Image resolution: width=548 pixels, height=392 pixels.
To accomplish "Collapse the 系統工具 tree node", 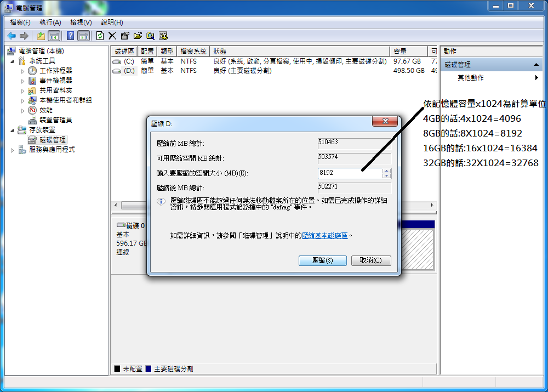I will [12, 61].
